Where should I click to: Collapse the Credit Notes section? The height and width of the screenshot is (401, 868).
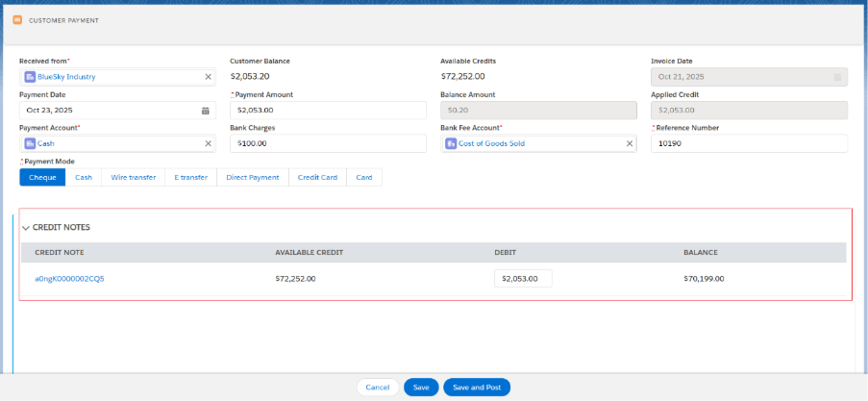pyautogui.click(x=26, y=228)
